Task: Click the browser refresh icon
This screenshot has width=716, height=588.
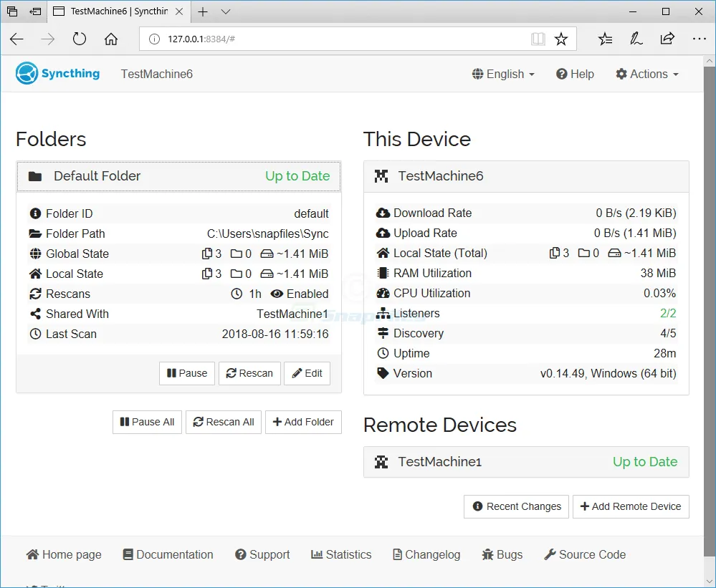Action: click(79, 39)
